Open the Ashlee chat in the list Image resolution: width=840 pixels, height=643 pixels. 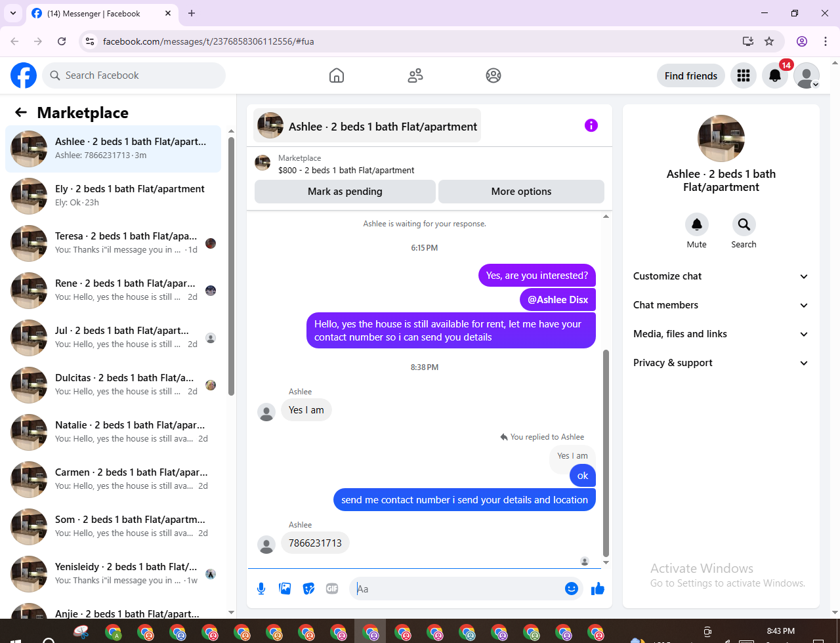[x=113, y=149]
